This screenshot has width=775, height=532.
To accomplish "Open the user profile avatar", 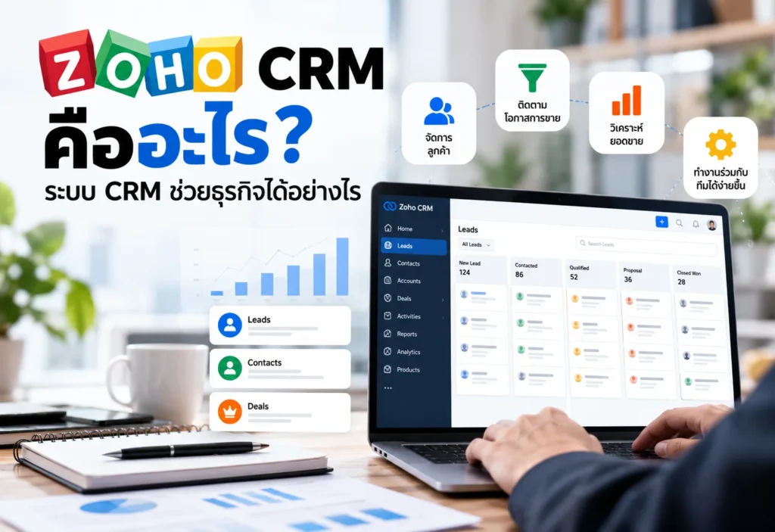I will [x=711, y=226].
